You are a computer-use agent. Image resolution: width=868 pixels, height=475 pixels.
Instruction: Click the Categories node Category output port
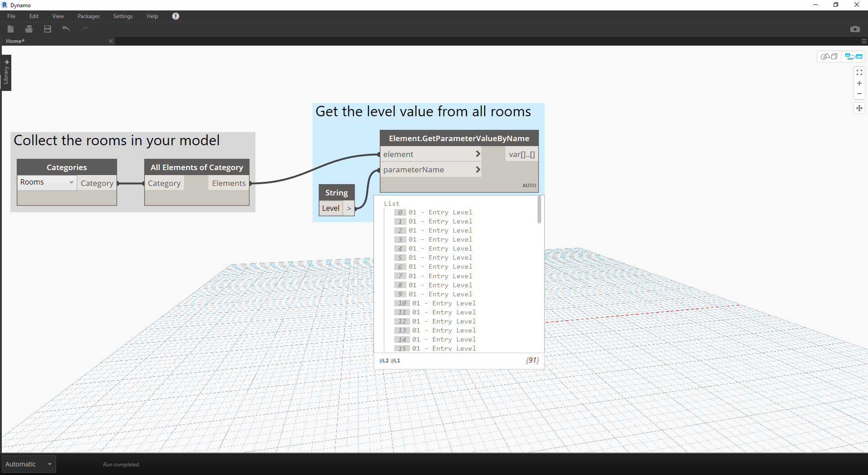(x=97, y=183)
